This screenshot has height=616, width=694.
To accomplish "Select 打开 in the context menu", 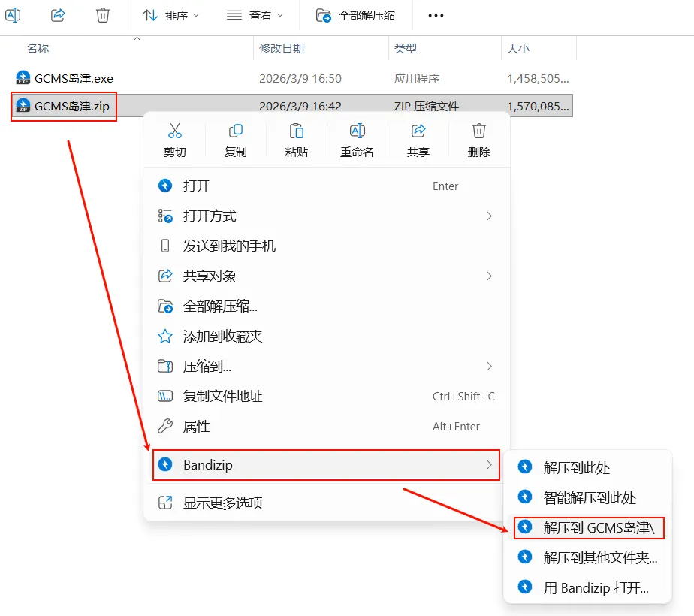I will [x=327, y=186].
